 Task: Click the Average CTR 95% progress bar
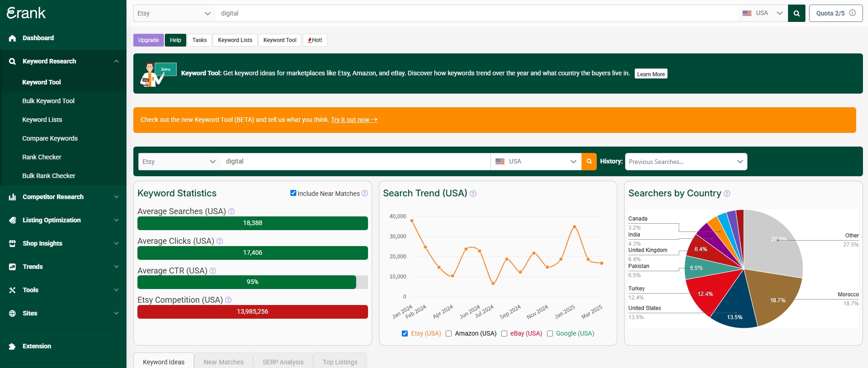click(253, 282)
